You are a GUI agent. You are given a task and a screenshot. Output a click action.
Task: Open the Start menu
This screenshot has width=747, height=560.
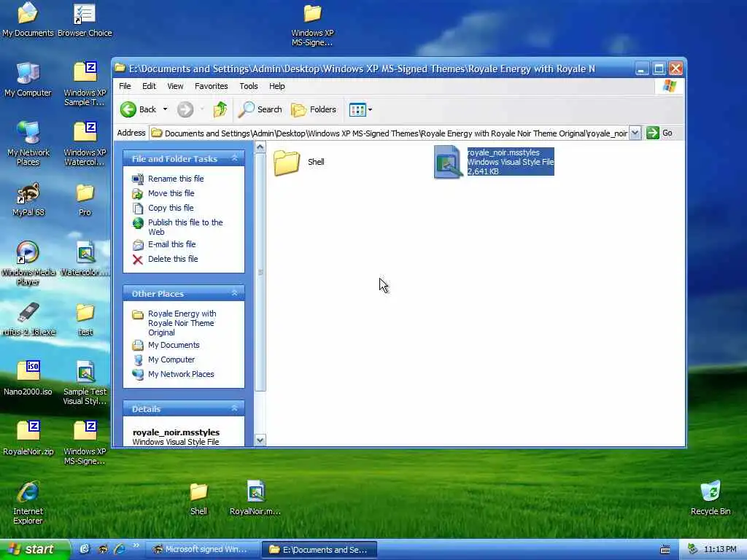[x=34, y=549]
